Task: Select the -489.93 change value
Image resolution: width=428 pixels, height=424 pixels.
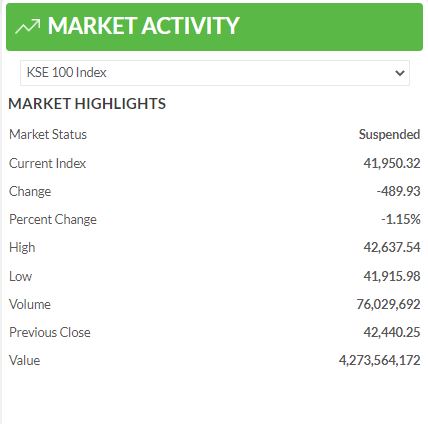Action: (398, 191)
